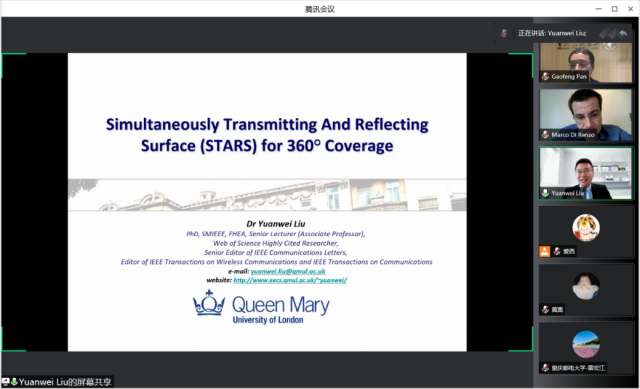
Task: Open the yuanwei.liu@qmul.ac.uk email link
Action: pos(288,271)
